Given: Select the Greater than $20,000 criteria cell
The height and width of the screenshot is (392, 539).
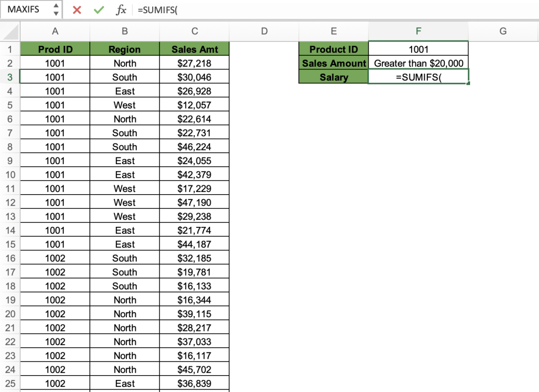Looking at the screenshot, I should point(418,63).
